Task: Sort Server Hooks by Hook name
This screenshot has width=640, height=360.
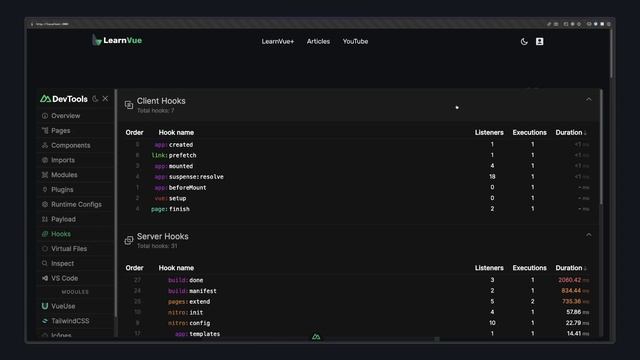Action: [176, 268]
